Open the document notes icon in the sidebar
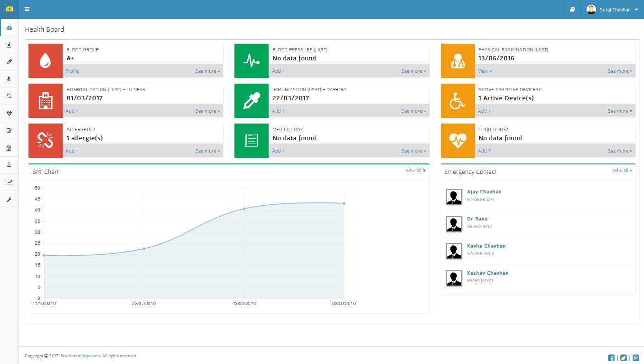The image size is (644, 364). click(x=9, y=45)
